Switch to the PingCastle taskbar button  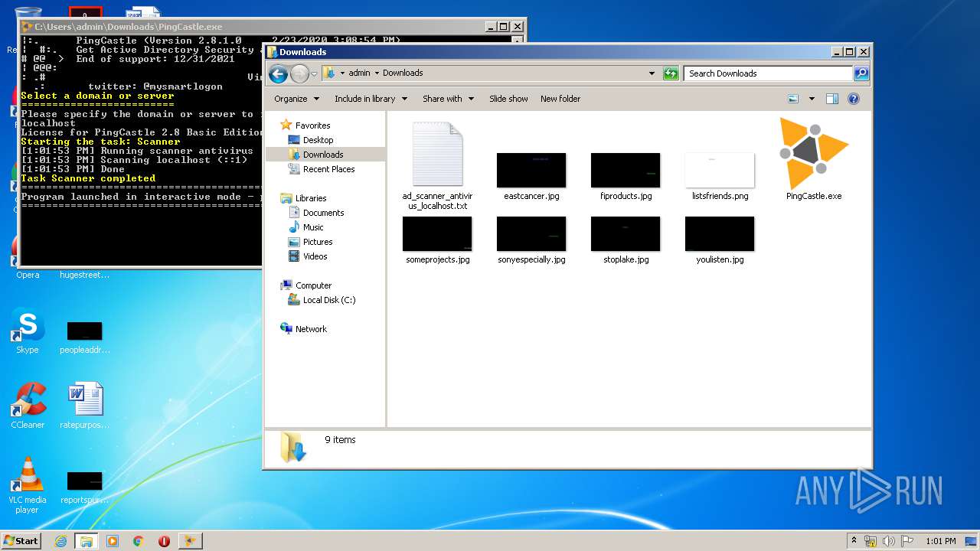[190, 541]
